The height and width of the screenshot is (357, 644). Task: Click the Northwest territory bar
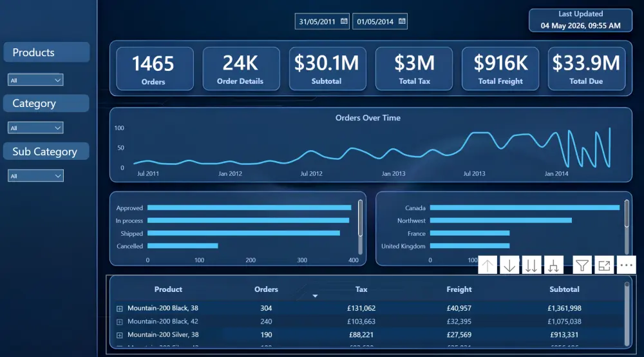tap(500, 220)
